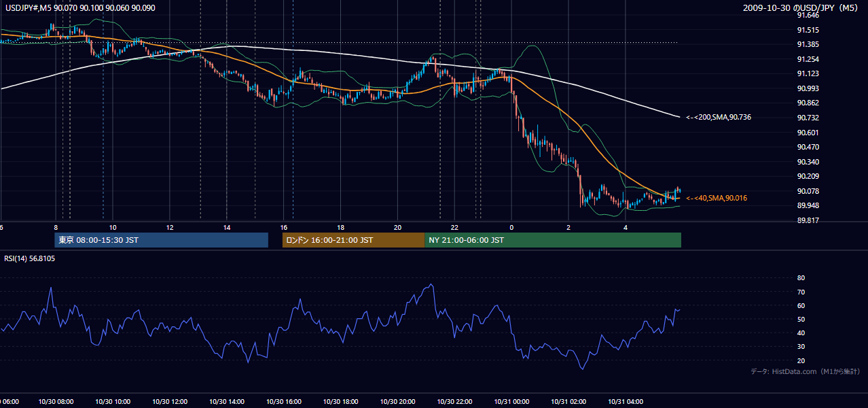This screenshot has height=408, width=868.
Task: Click price axis value 90.862
Action: click(x=808, y=103)
